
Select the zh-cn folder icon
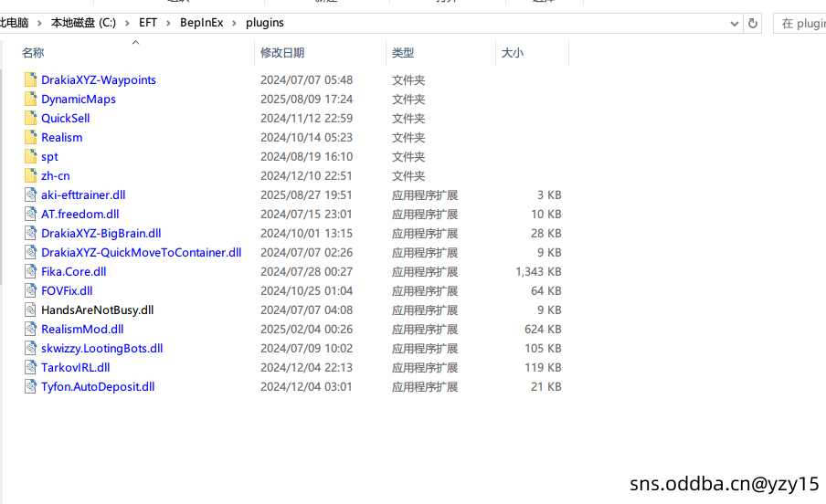[30, 176]
